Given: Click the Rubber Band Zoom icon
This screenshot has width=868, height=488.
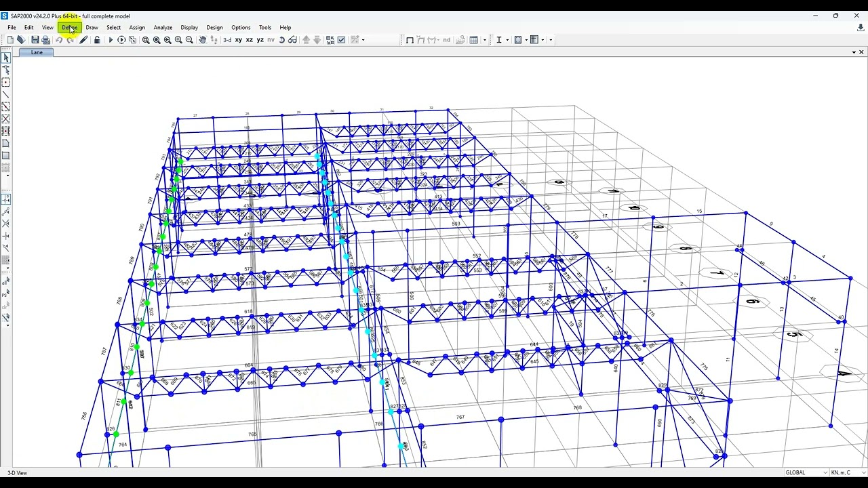Looking at the screenshot, I should (146, 40).
